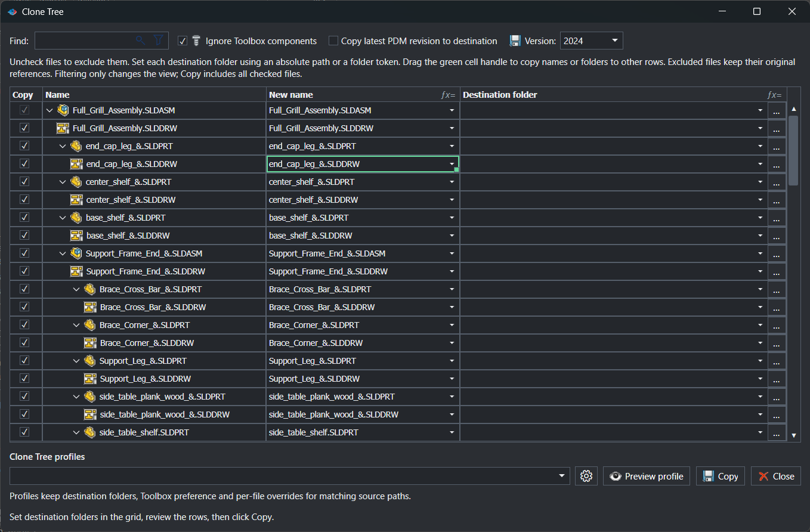Enable Copy latest PDM revision to destination

click(333, 41)
